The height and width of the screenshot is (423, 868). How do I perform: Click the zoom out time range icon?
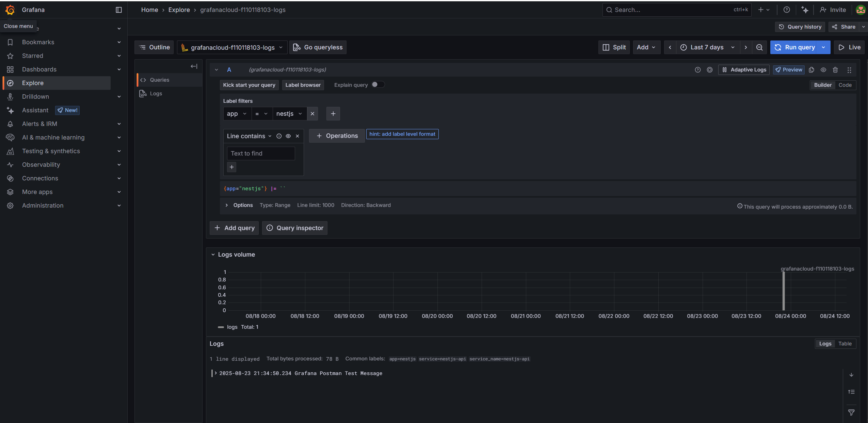[759, 47]
